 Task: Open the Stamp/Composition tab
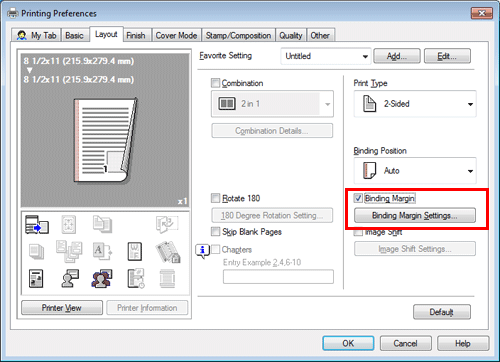[238, 35]
